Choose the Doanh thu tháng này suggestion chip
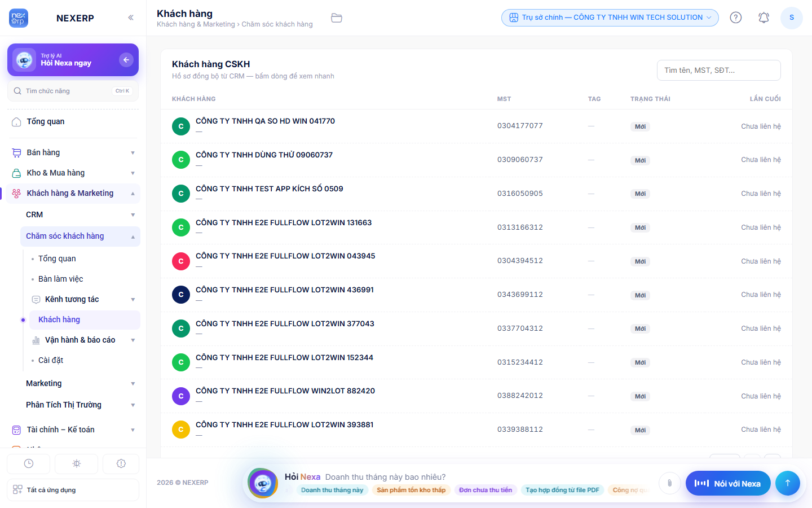Viewport: 812px width, 508px height. (332, 490)
